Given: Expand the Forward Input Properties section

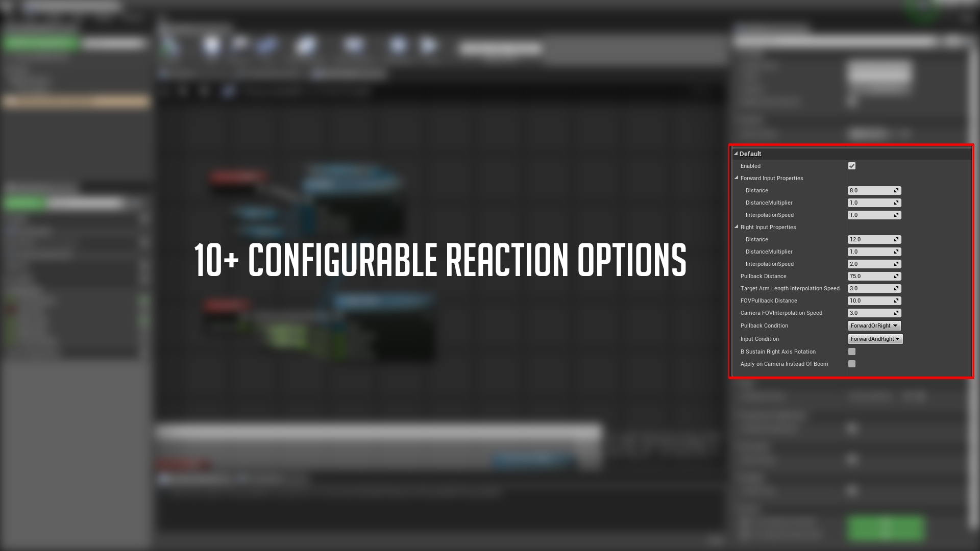Looking at the screenshot, I should pyautogui.click(x=736, y=177).
